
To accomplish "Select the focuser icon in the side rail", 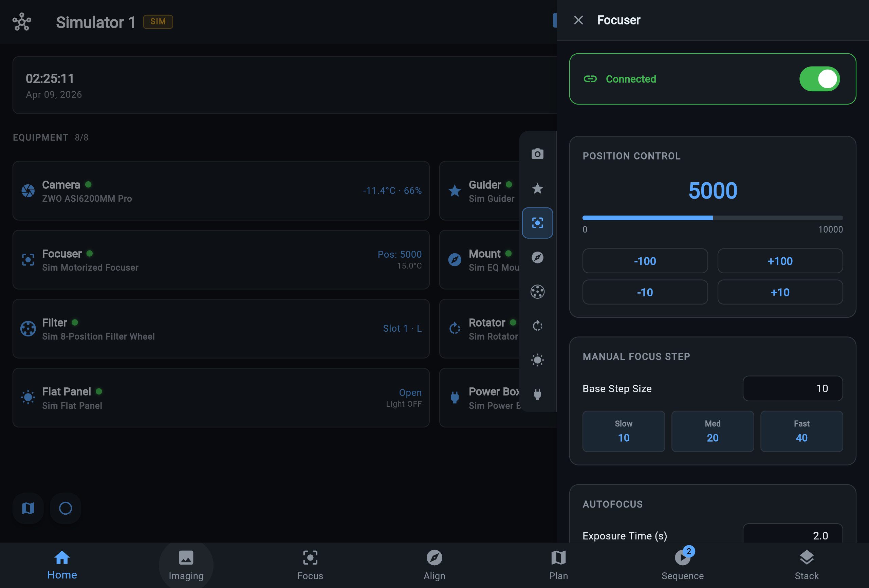I will click(537, 223).
